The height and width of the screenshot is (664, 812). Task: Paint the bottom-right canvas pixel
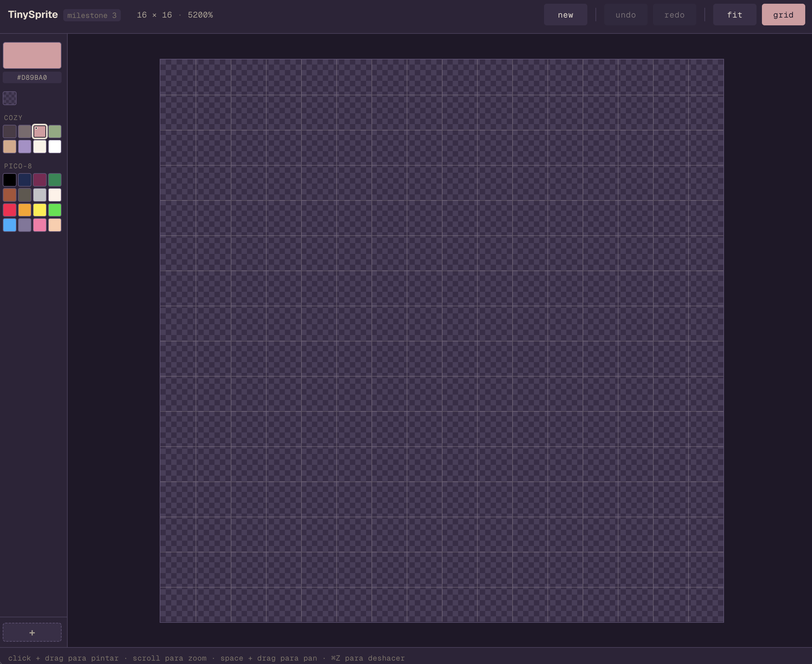pos(706,605)
